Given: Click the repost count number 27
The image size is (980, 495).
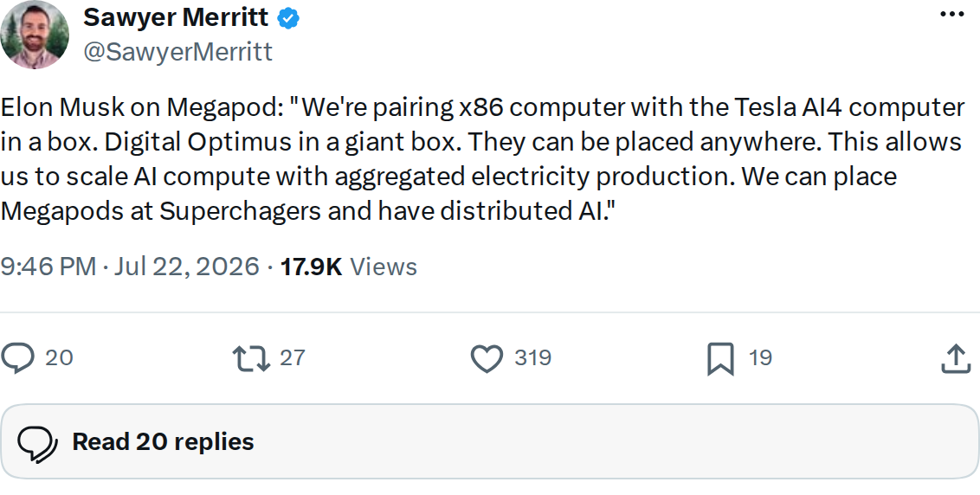Looking at the screenshot, I should coord(293,358).
